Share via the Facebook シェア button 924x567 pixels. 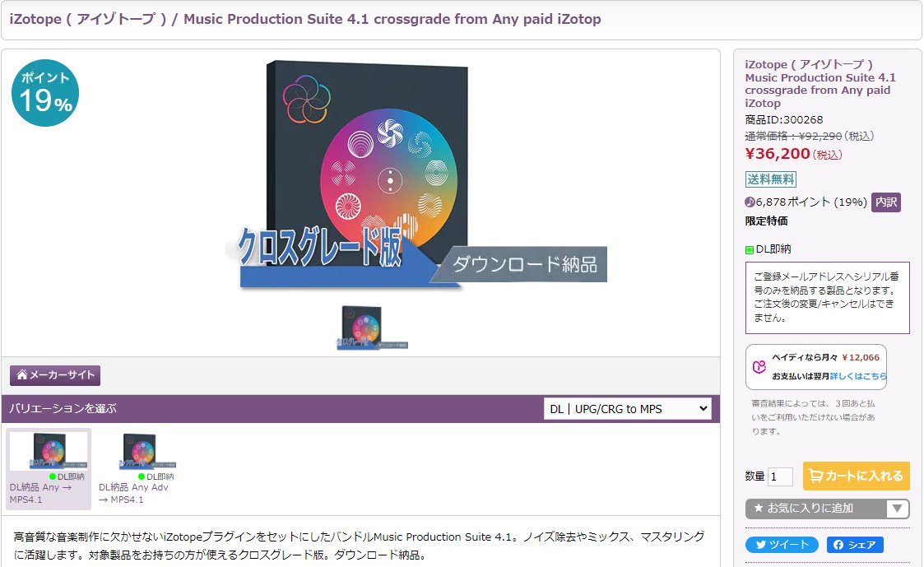coord(854,545)
